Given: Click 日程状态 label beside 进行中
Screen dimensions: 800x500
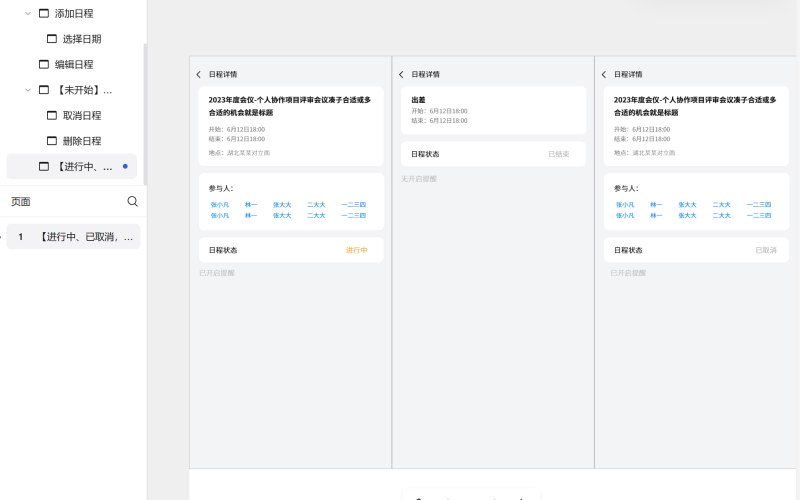Looking at the screenshot, I should (223, 250).
